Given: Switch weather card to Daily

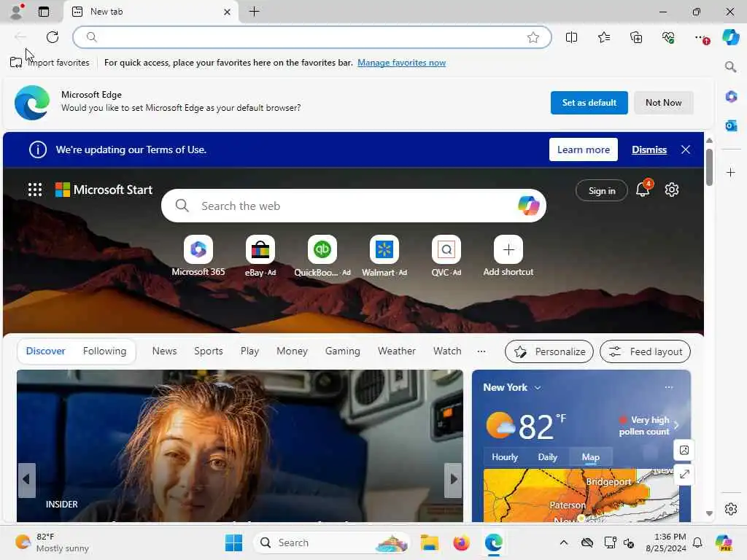Looking at the screenshot, I should coord(547,457).
